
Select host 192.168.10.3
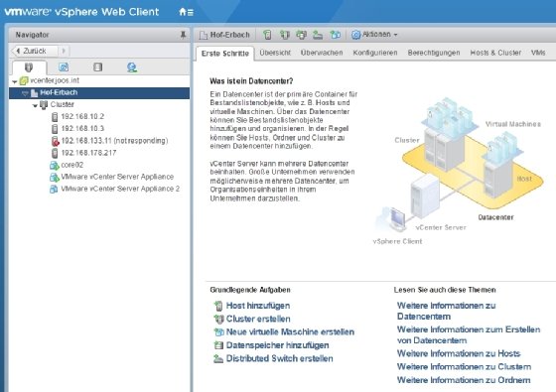(82, 129)
